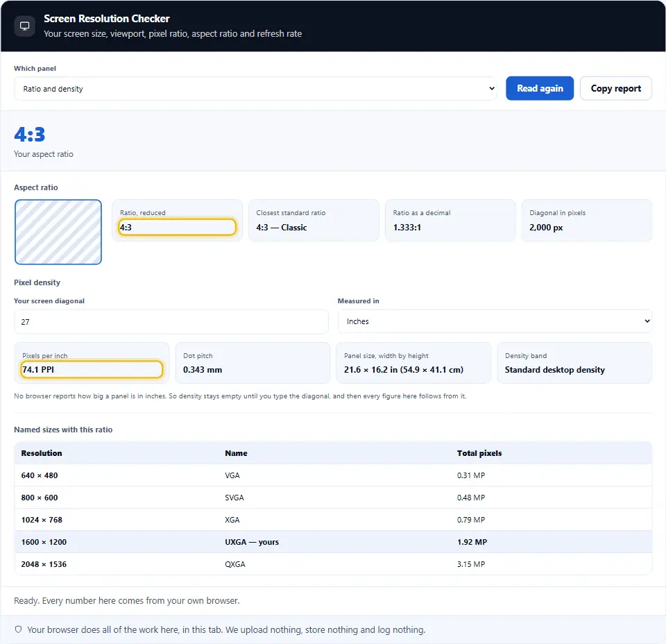Open the Measured in units dropdown
666x644 pixels.
[x=495, y=321]
